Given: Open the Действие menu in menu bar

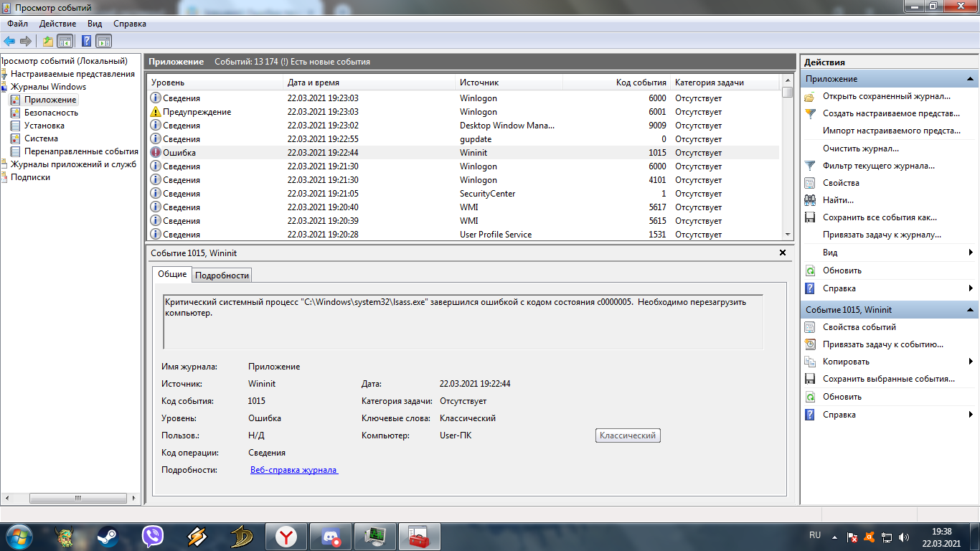Looking at the screenshot, I should click(57, 24).
